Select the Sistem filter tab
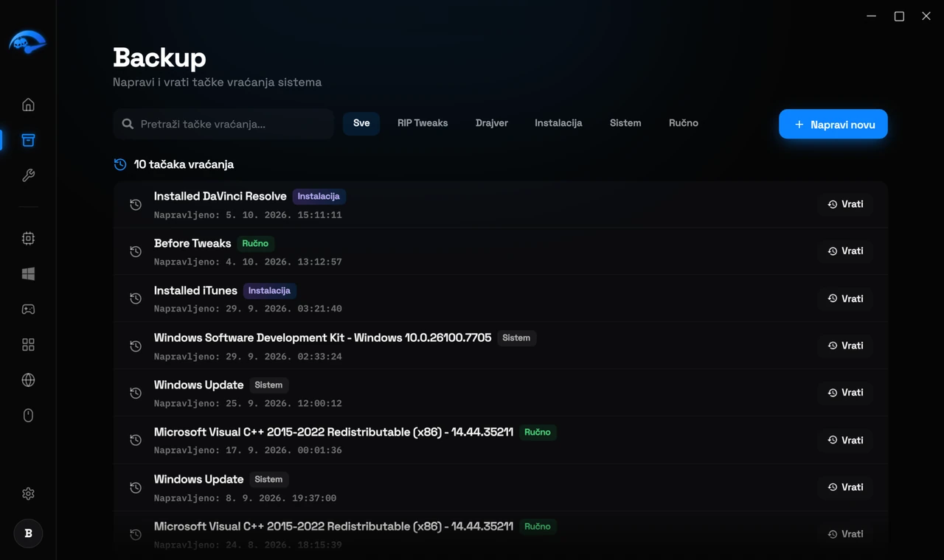The height and width of the screenshot is (560, 944). coord(625,123)
